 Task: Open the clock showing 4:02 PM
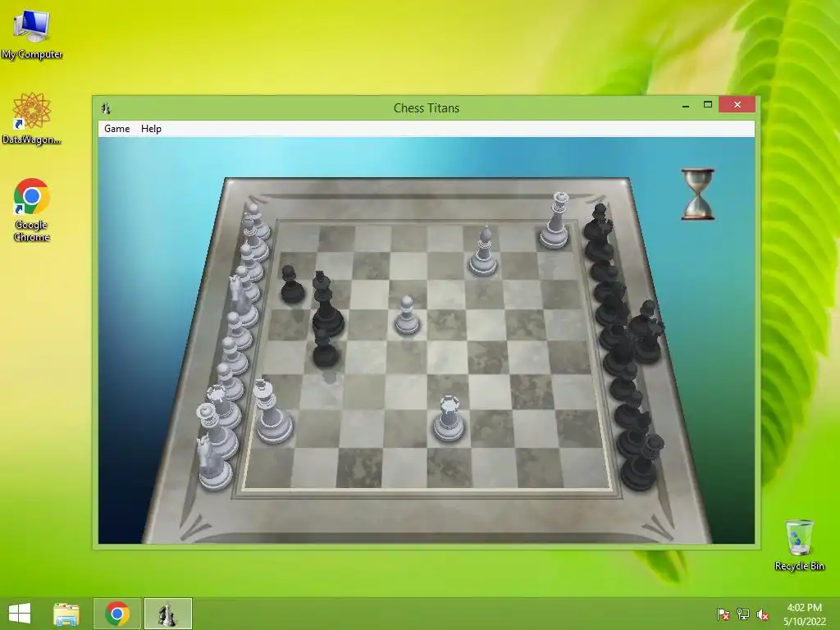point(804,614)
